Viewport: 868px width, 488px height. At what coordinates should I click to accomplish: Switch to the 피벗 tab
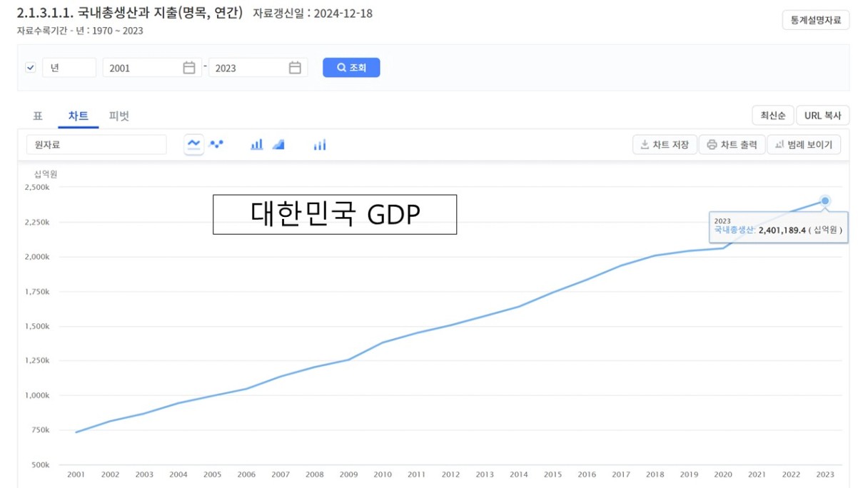click(x=119, y=116)
